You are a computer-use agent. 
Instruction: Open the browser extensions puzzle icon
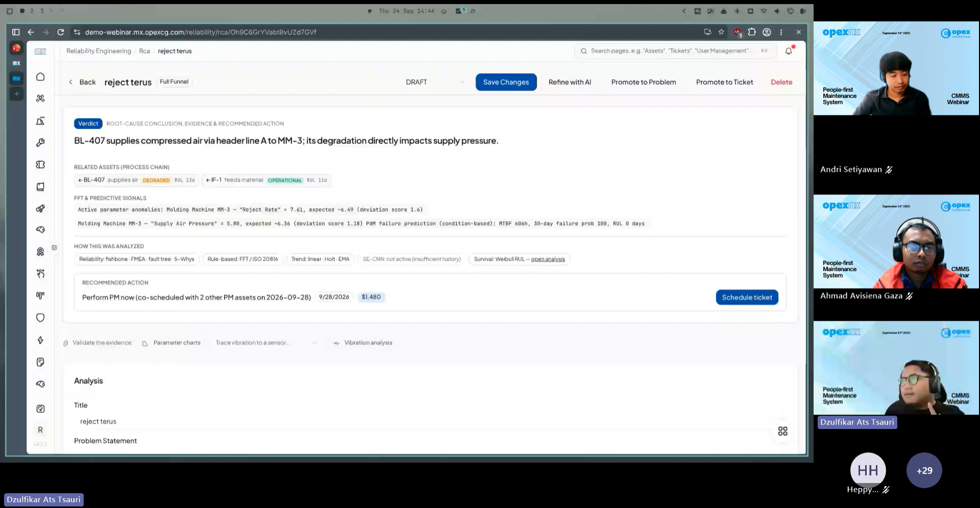tap(752, 32)
